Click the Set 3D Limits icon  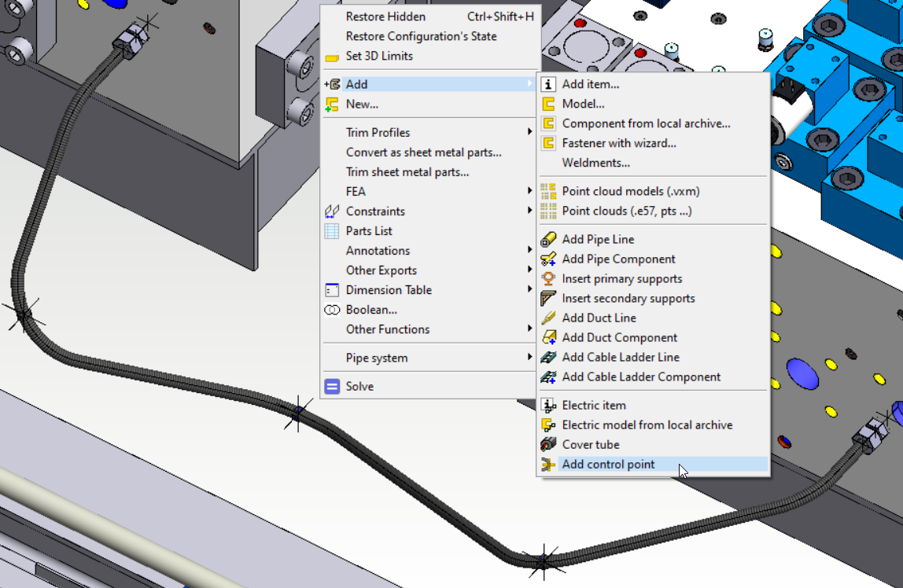(x=332, y=57)
